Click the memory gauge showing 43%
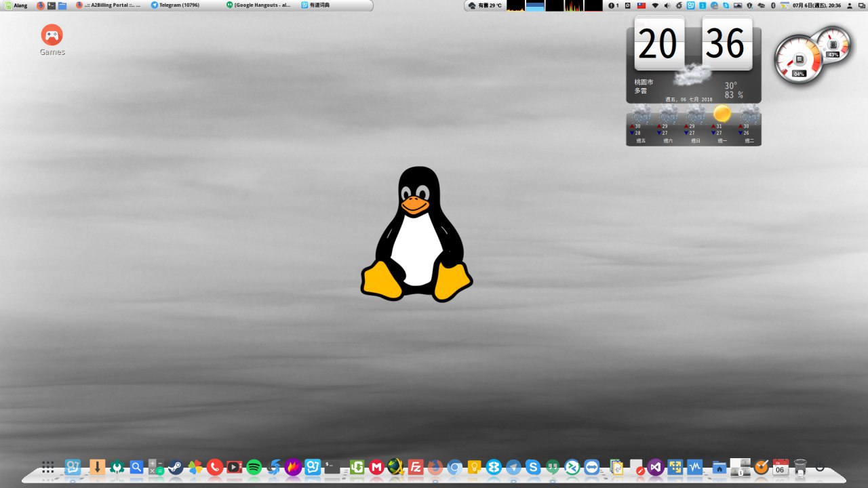The width and height of the screenshot is (868, 488). coord(833,43)
